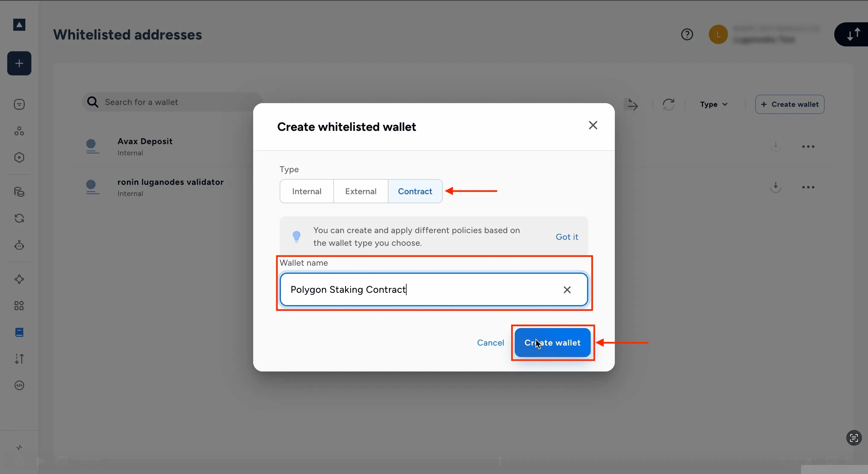Open the circular arrows icon in sidebar
Screen dimensions: 868x474
click(x=19, y=219)
